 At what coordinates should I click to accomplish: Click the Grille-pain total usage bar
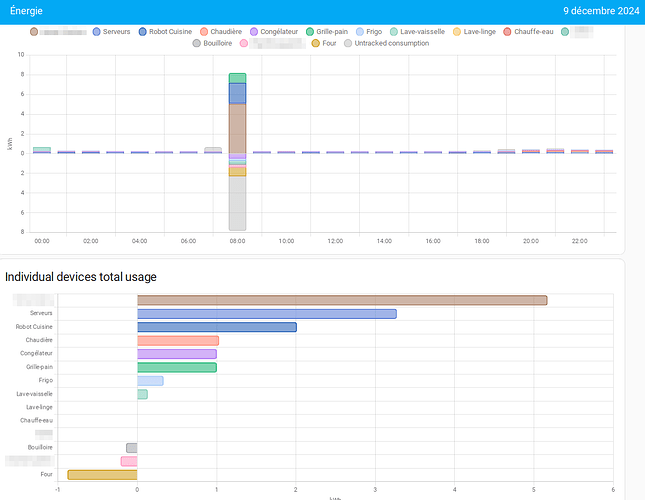(x=177, y=368)
